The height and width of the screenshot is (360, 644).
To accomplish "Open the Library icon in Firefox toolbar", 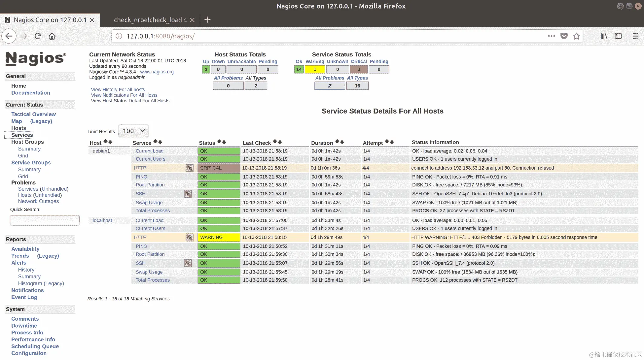I will (x=604, y=36).
